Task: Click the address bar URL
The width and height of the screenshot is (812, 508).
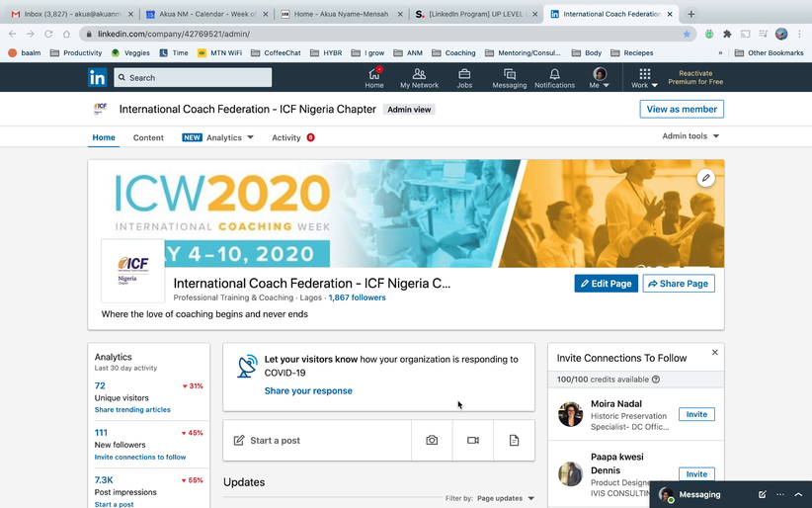Action: 174,34
